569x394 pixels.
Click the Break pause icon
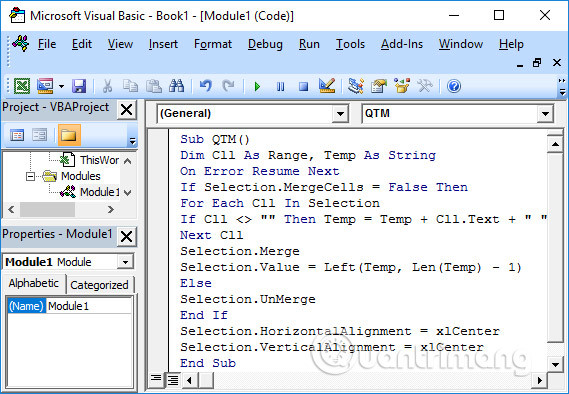pos(281,86)
